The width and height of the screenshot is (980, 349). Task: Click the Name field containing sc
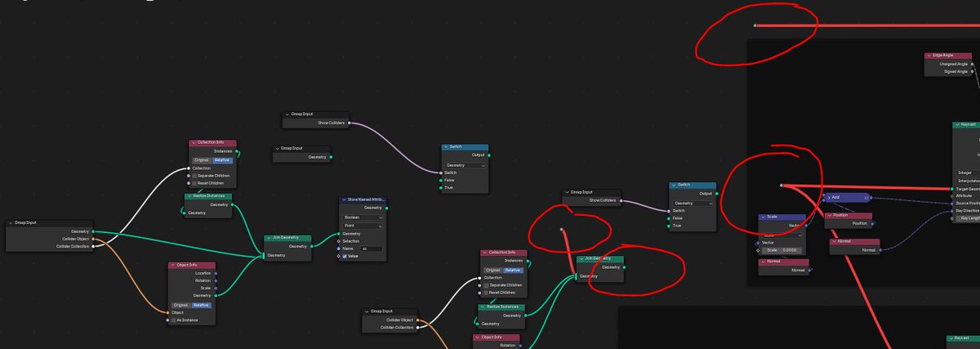click(370, 248)
